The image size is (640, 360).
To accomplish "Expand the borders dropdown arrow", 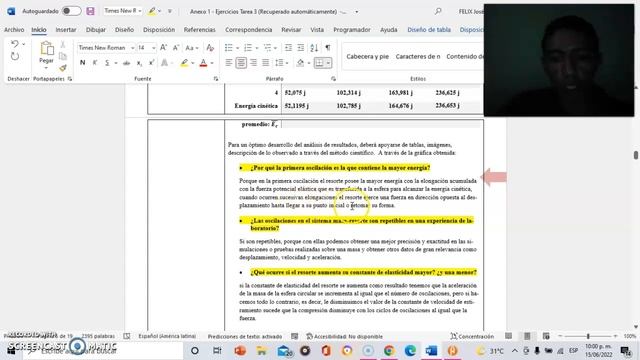I will (328, 63).
